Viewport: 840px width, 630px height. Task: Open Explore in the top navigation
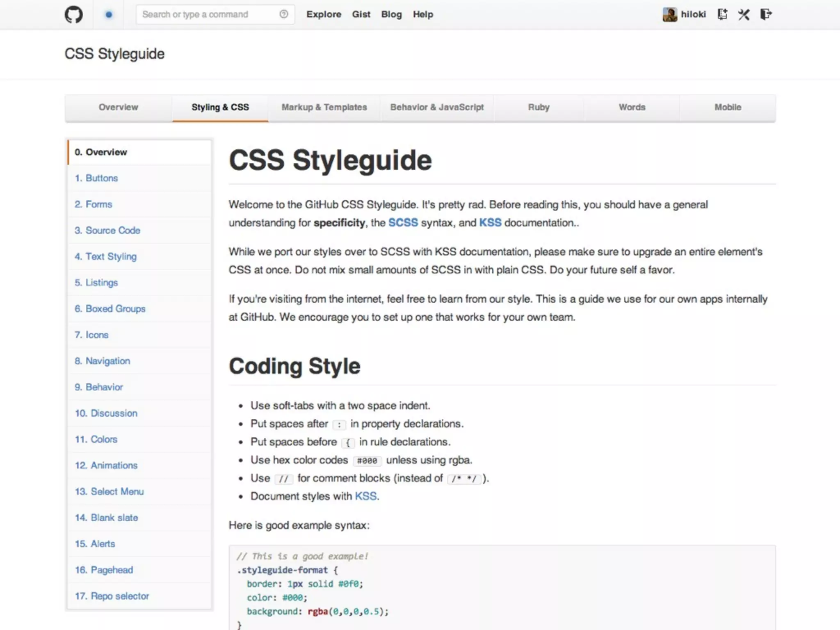point(324,14)
